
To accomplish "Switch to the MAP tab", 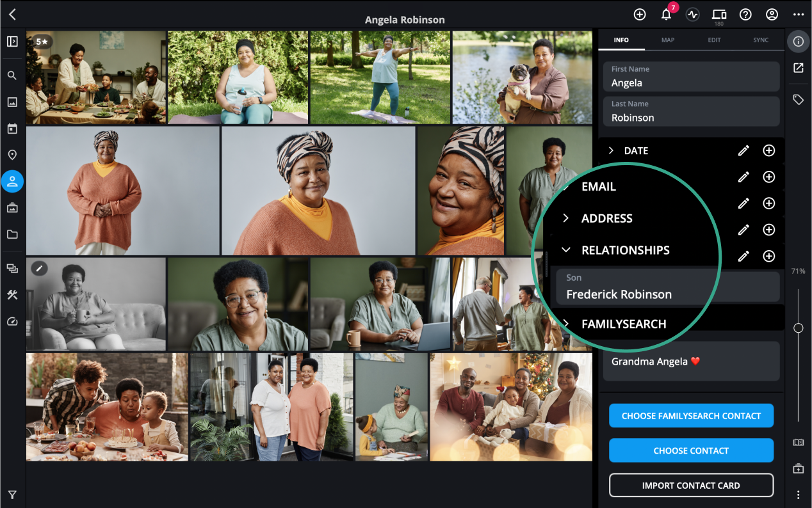I will (668, 40).
